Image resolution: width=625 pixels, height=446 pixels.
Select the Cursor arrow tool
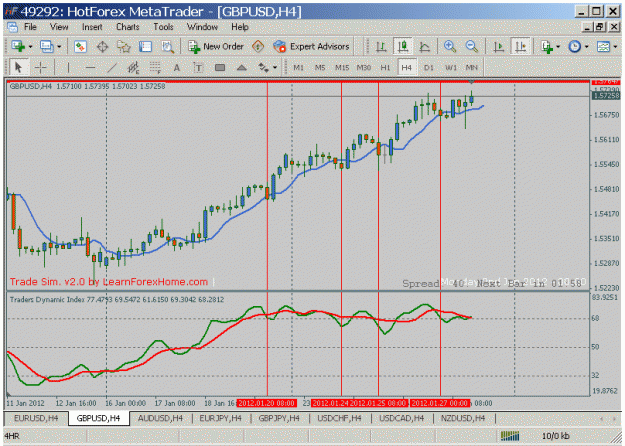(x=18, y=67)
